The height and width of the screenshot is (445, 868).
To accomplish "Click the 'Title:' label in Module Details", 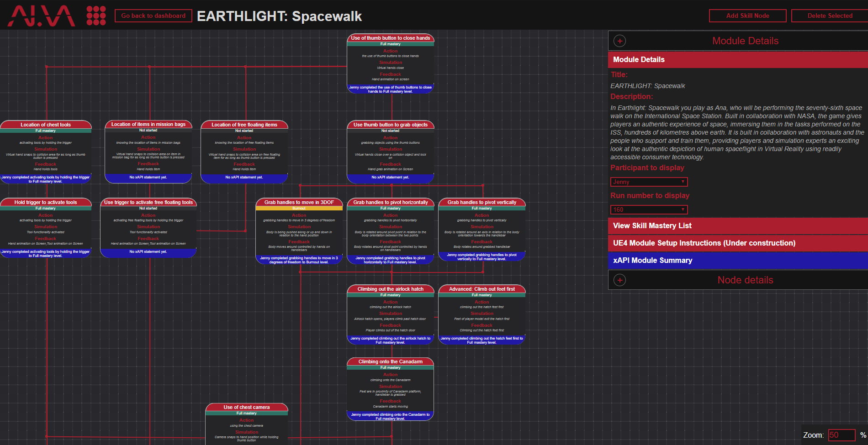I will point(619,74).
